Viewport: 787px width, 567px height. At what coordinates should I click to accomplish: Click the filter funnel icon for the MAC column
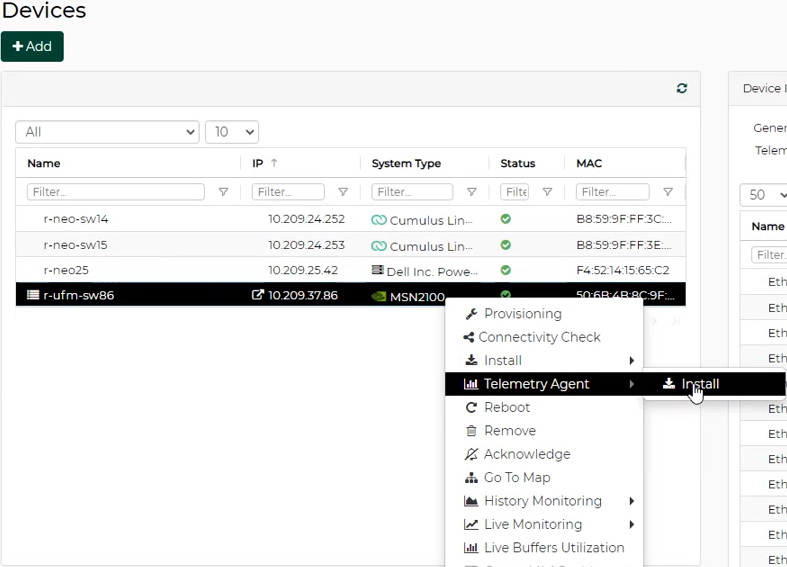[x=668, y=192]
